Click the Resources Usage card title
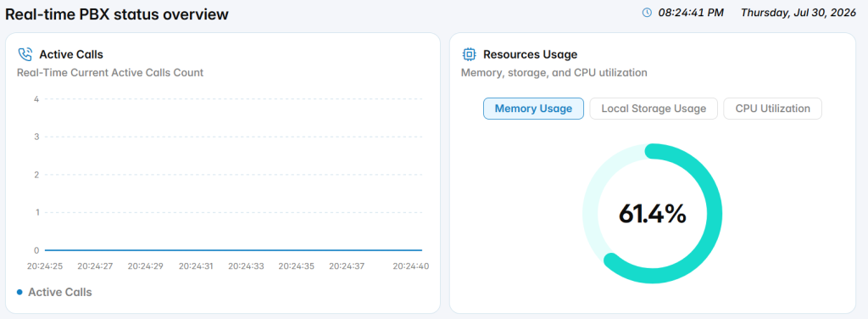This screenshot has width=868, height=319. coord(530,54)
